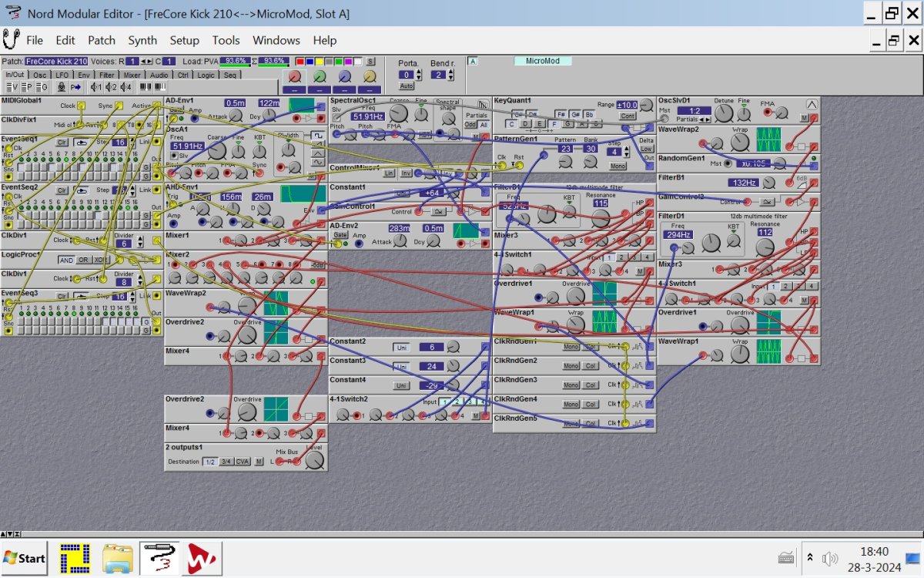924x578 pixels.
Task: Click the Voices R stepper arrows
Action: point(146,62)
